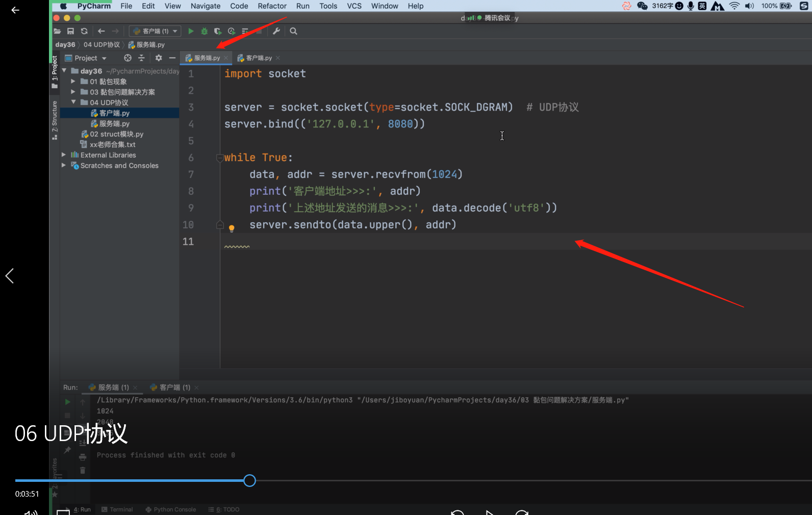The height and width of the screenshot is (515, 812).
Task: Click the battery status icon
Action: coord(786,6)
